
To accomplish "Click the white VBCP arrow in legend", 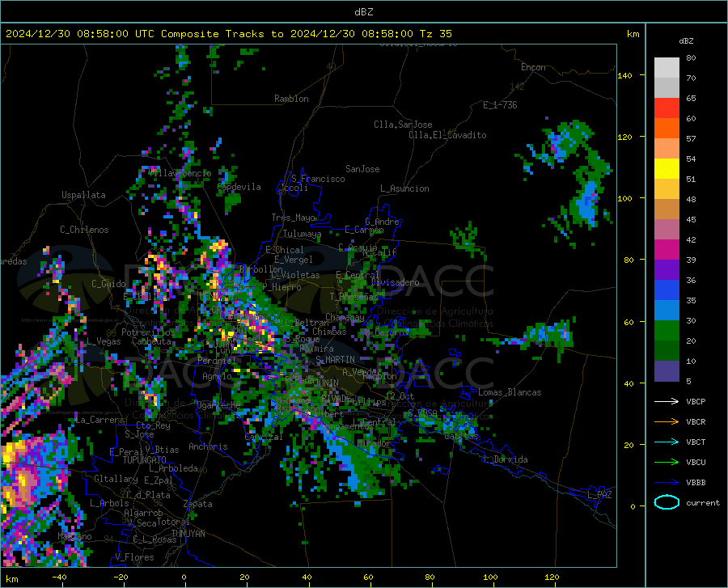I will coord(667,401).
